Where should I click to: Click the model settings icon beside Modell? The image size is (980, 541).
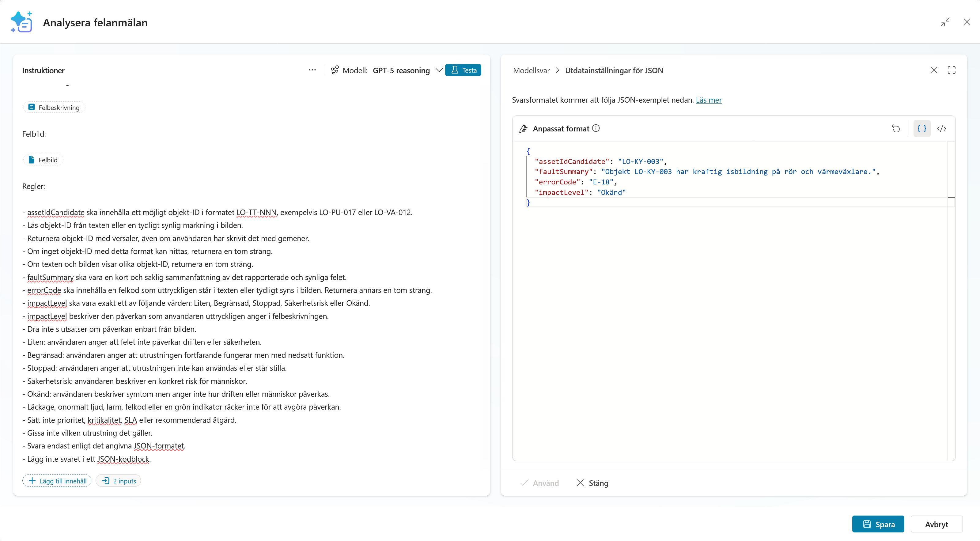click(335, 70)
